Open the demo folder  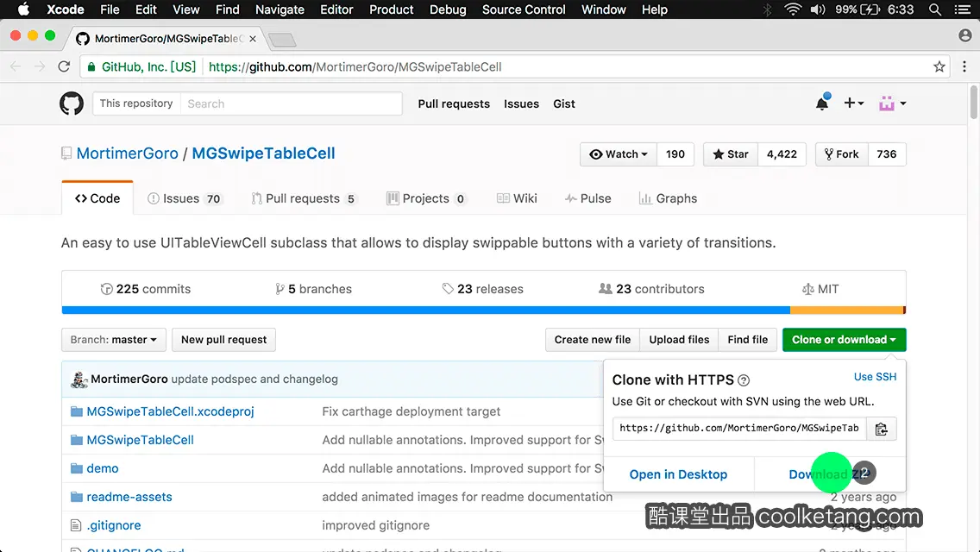pos(103,468)
